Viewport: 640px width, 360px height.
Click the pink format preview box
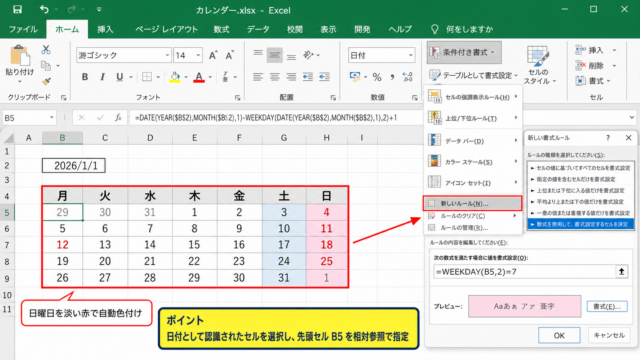pyautogui.click(x=524, y=306)
